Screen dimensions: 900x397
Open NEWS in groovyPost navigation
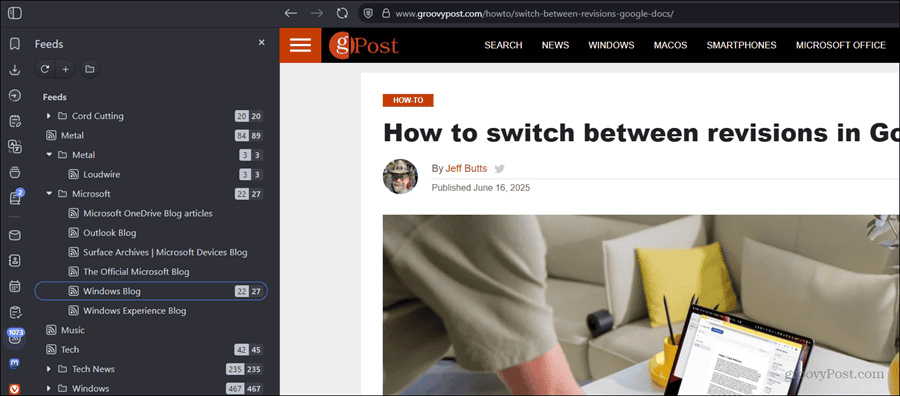click(x=556, y=45)
